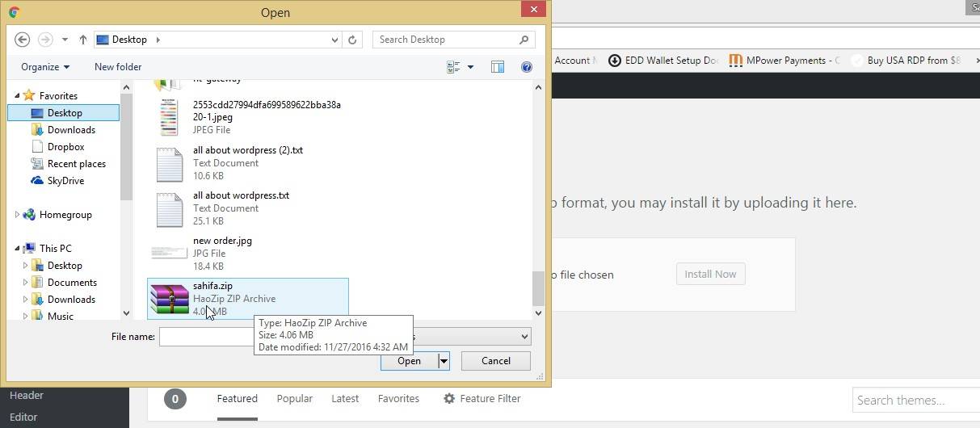Image resolution: width=980 pixels, height=428 pixels.
Task: Open the Organize dropdown menu
Action: (45, 67)
